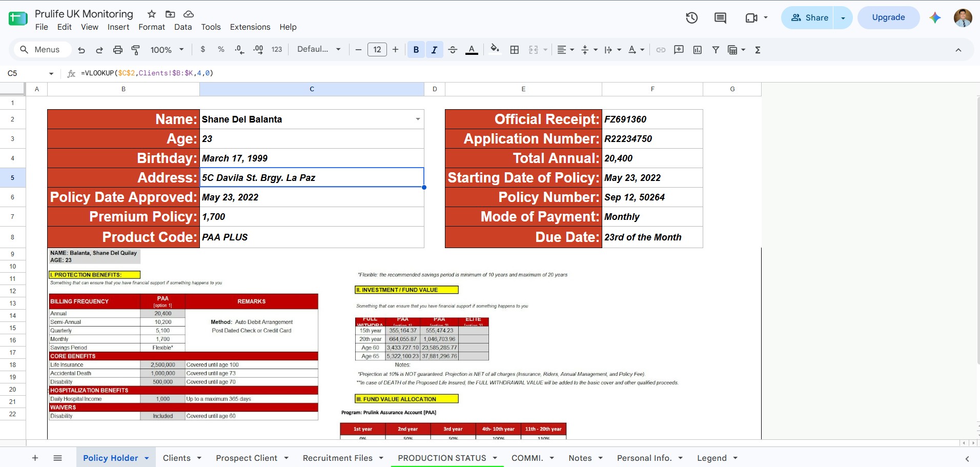Screen dimensions: 980x467
Task: Create a filter with funnel icon
Action: tap(716, 50)
